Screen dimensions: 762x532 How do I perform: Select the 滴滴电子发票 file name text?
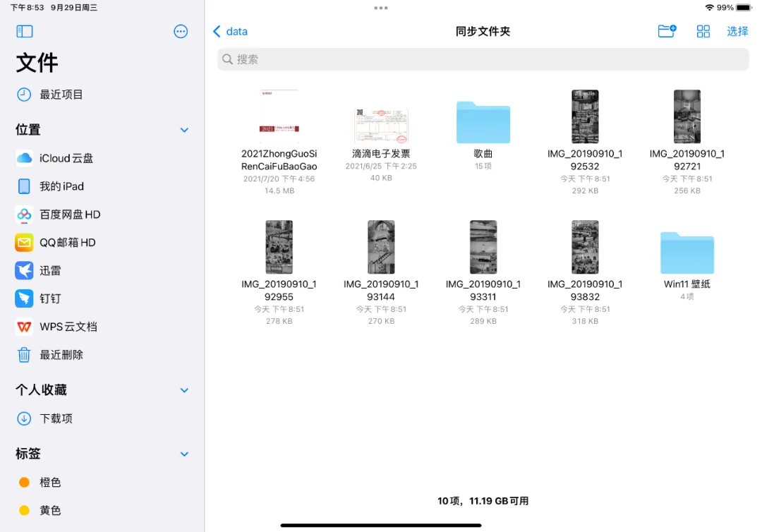[x=381, y=154]
